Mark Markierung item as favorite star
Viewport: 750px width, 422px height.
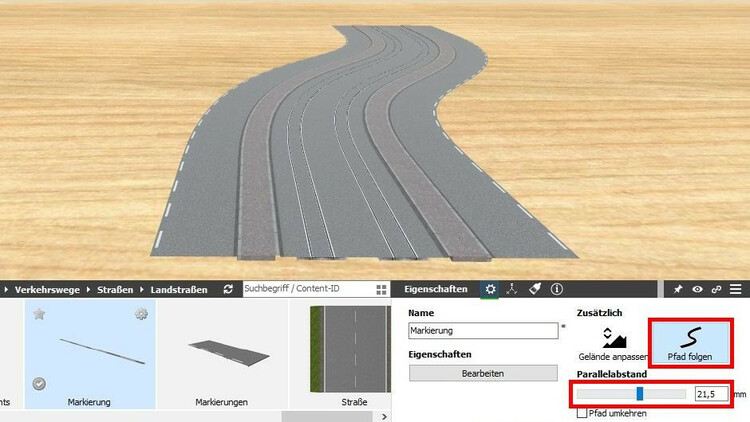39,314
